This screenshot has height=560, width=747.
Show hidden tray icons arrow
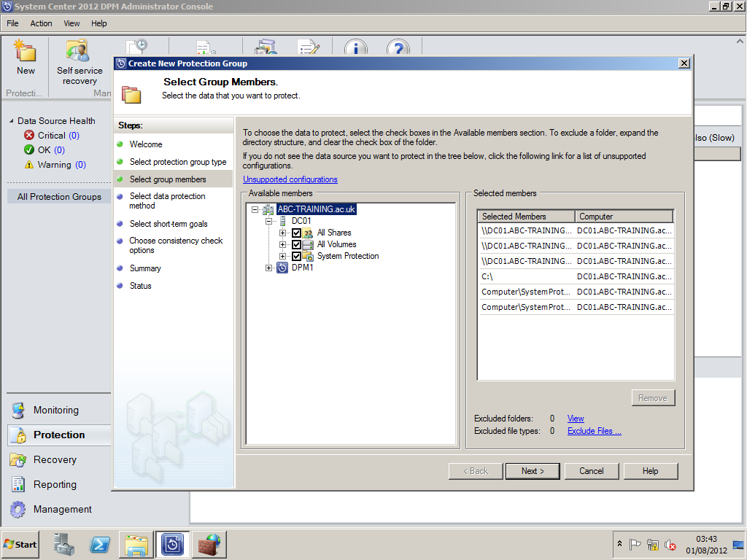click(619, 543)
